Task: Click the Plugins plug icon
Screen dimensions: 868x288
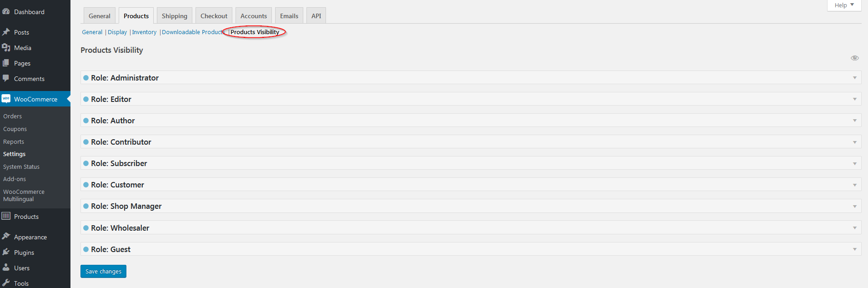Action: point(6,252)
